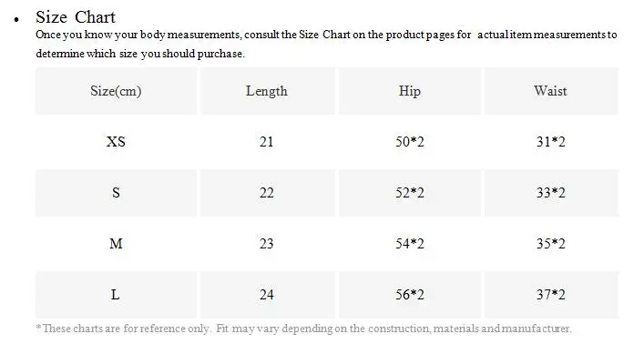Click the waist value 37*2
Image resolution: width=644 pixels, height=344 pixels.
pos(551,294)
